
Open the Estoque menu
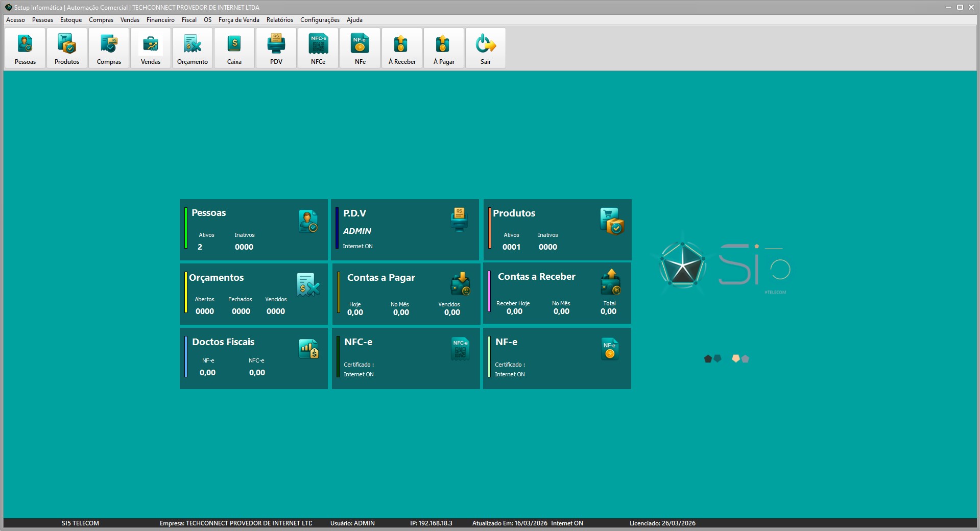pyautogui.click(x=71, y=20)
